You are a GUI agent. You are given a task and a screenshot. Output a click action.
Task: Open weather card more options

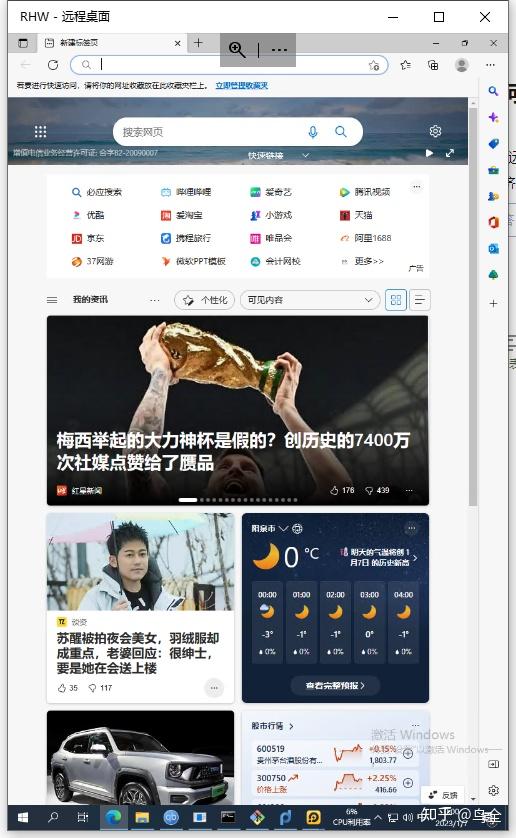click(x=411, y=528)
